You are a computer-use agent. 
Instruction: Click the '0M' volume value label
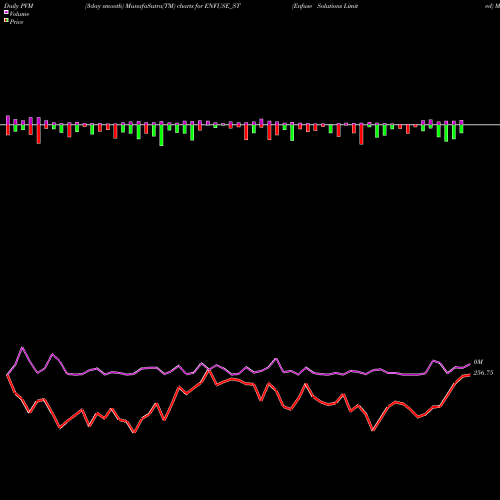pyautogui.click(x=478, y=362)
